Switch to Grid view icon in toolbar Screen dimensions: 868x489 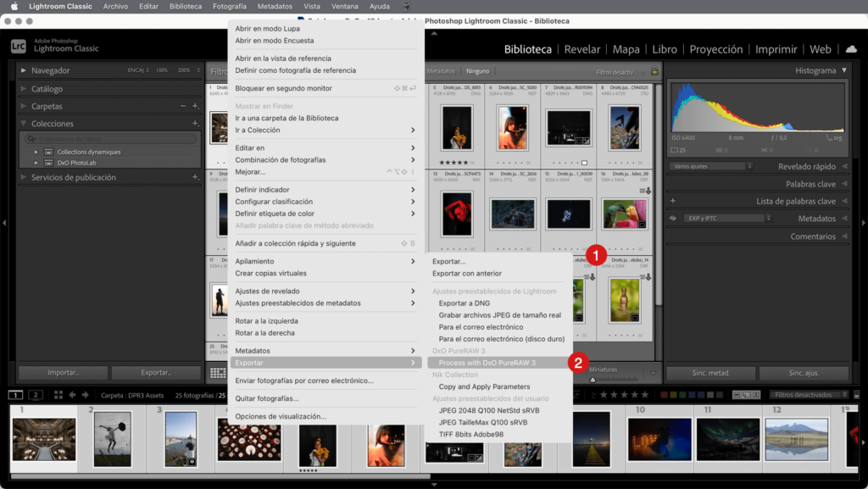tap(218, 373)
